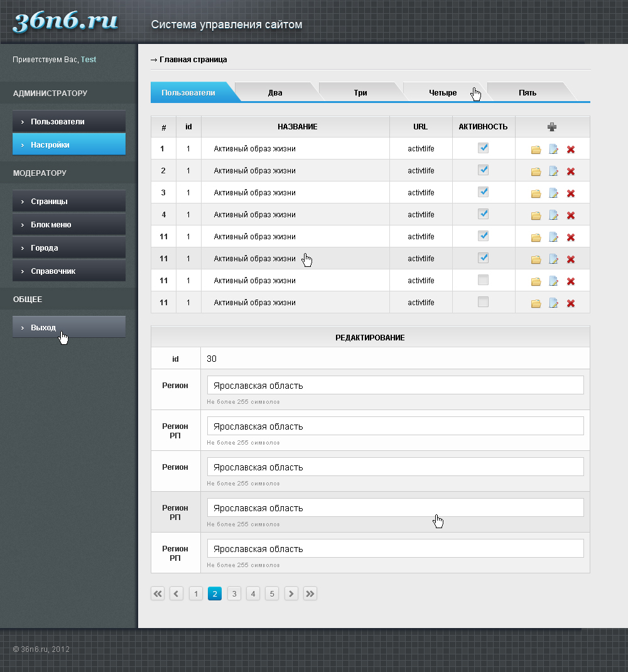Click the 36n6.ru logo

tap(65, 21)
